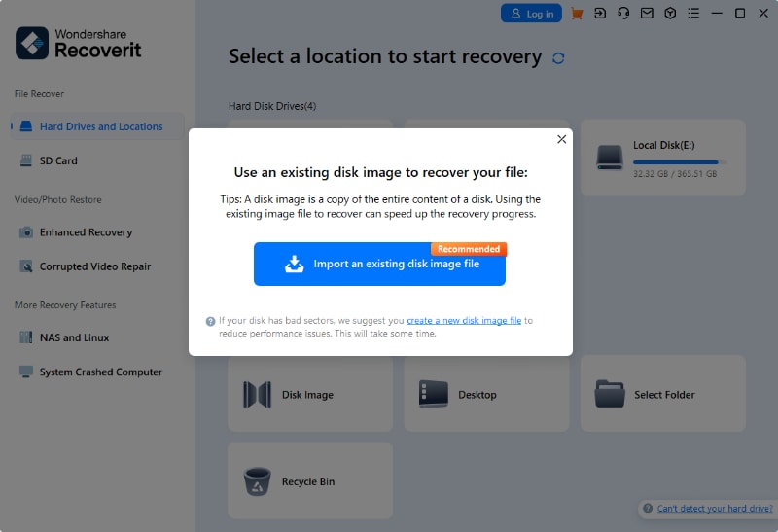Click the System Crashed Computer monitor icon
The height and width of the screenshot is (532, 778).
click(26, 372)
